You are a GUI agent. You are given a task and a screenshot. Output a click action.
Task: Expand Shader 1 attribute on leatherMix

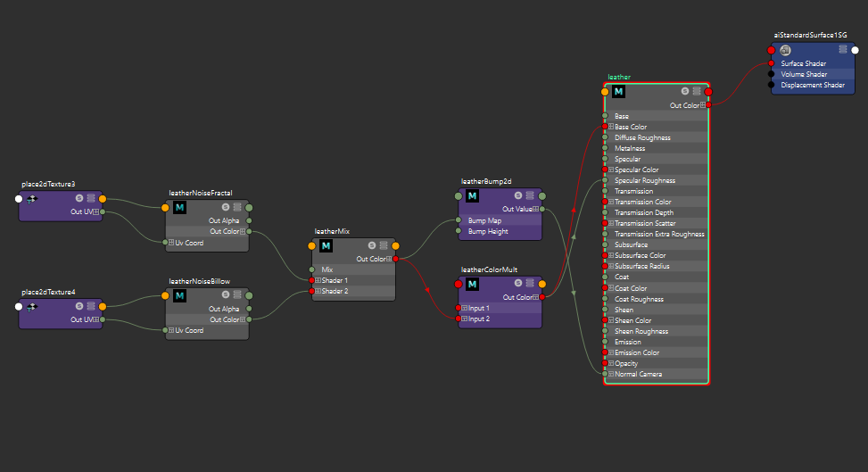(318, 280)
